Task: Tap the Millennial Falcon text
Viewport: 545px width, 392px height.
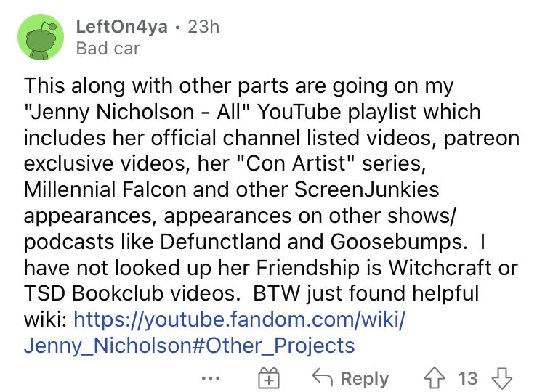Action: [105, 189]
